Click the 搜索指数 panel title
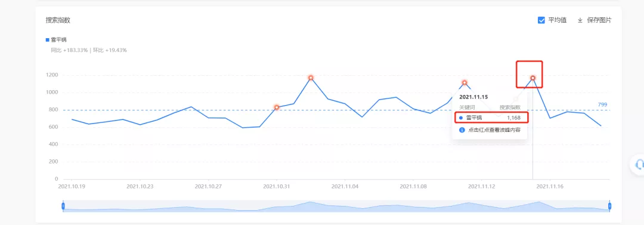Viewport: 644px width, 225px height. pyautogui.click(x=58, y=20)
